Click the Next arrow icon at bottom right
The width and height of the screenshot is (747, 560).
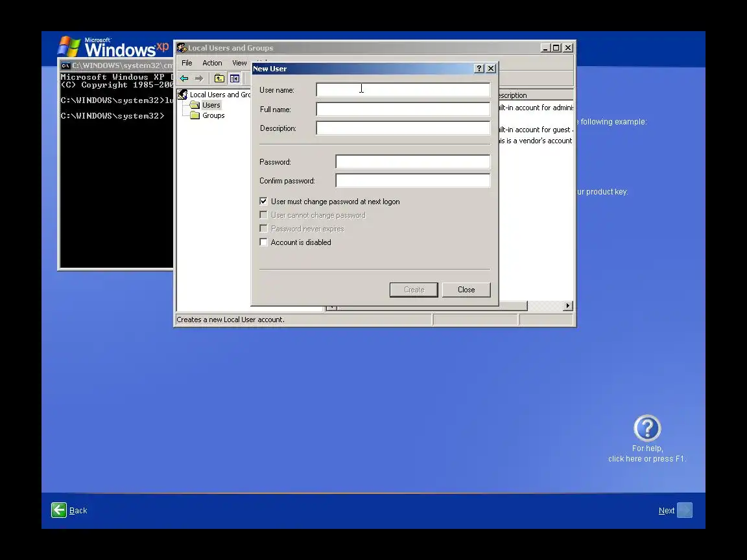[685, 510]
